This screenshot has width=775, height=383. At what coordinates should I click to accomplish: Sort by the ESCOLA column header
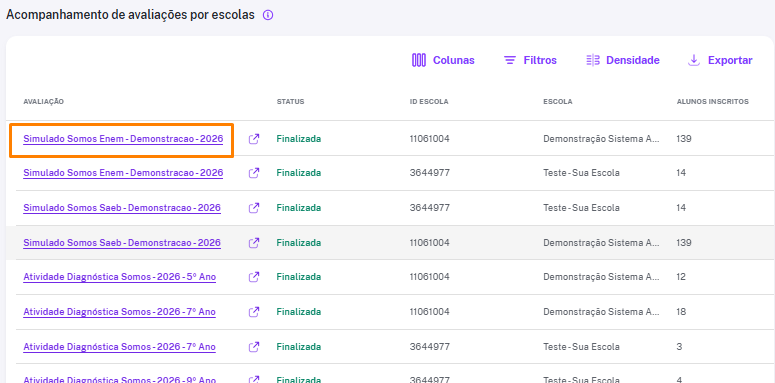(558, 102)
